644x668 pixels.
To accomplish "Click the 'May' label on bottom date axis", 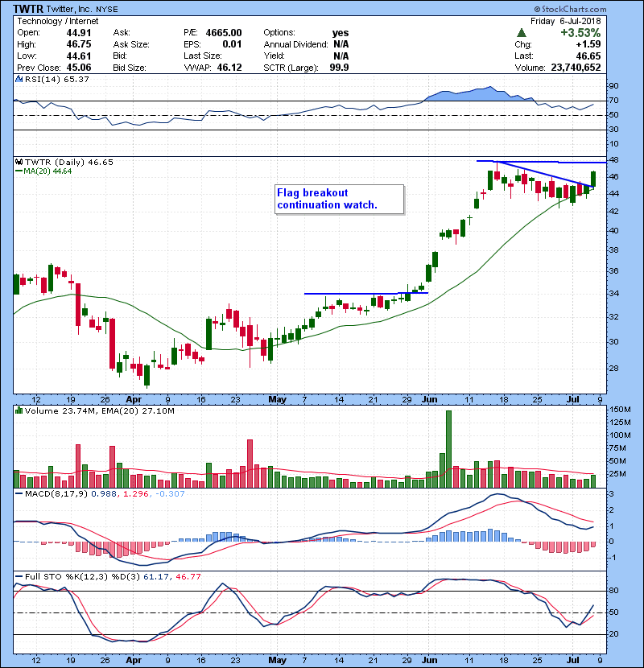I will (x=278, y=660).
